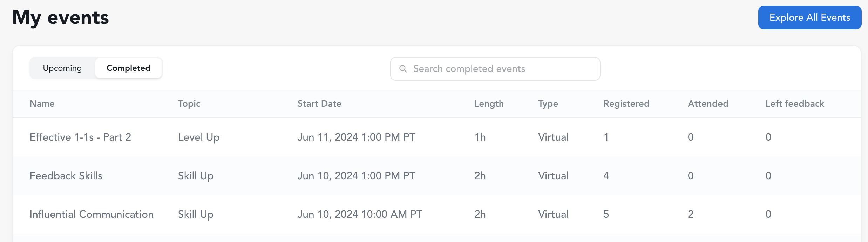
Task: Sort by Attended column header
Action: coord(708,103)
